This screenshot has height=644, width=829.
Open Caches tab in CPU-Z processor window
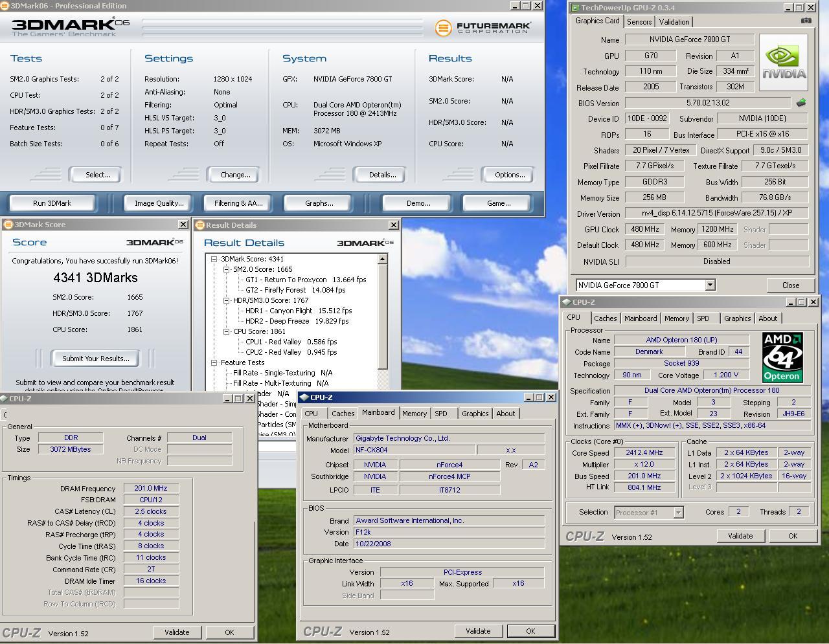606,318
